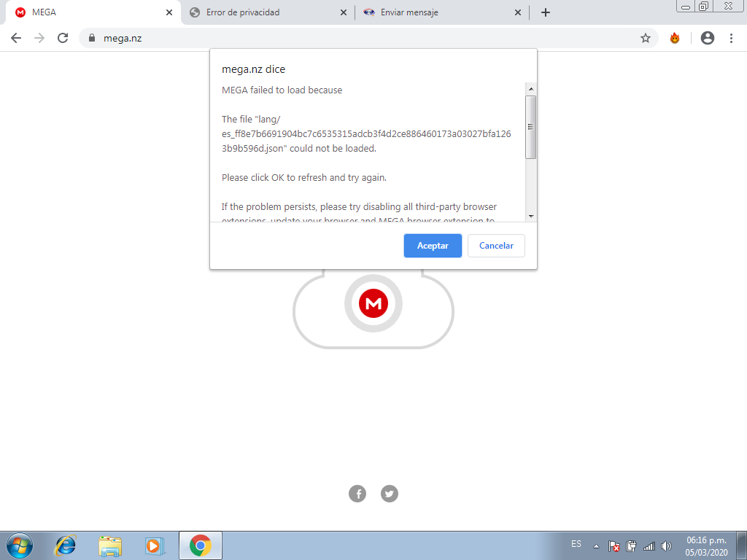Click text 'MEGA failed to load because'
Screen dimensions: 747x560
click(282, 90)
